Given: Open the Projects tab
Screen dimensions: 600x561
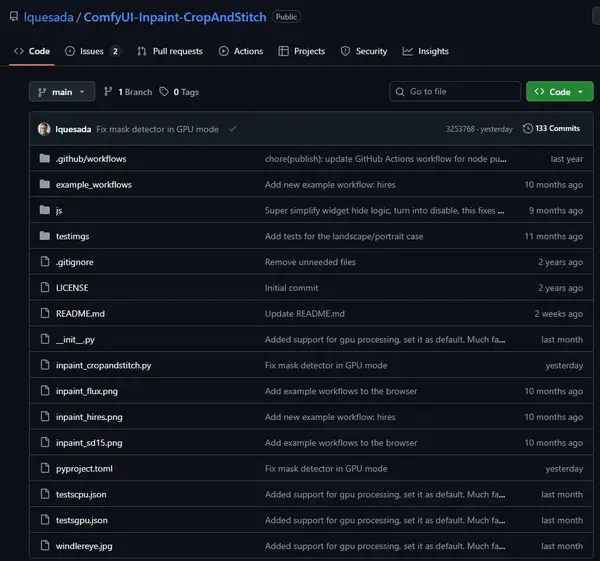Looking at the screenshot, I should [x=302, y=51].
